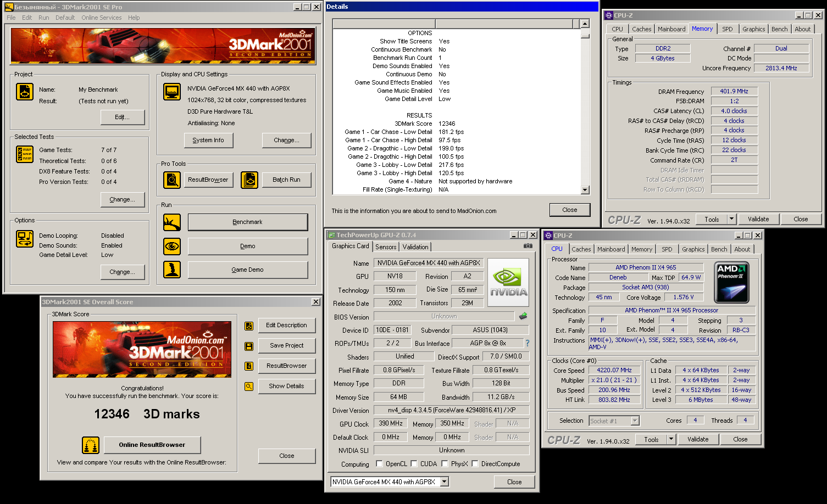Image resolution: width=827 pixels, height=504 pixels.
Task: Click the Demo eye icon
Action: tap(172, 247)
